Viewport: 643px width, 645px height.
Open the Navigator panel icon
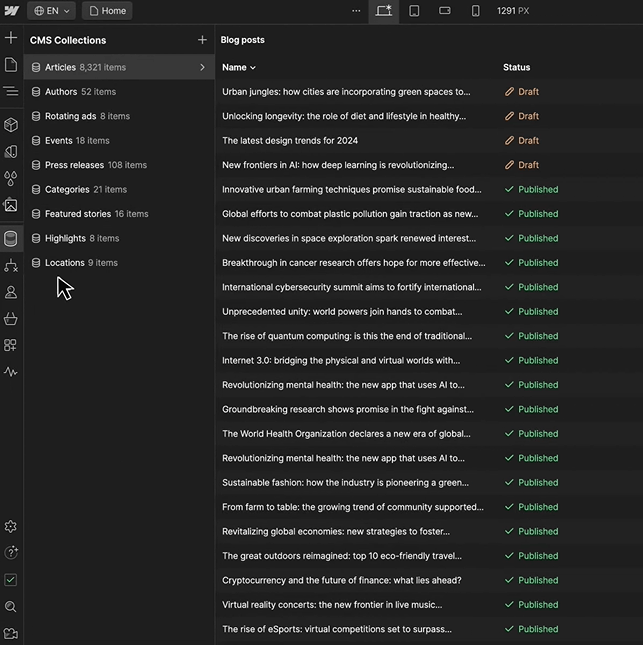click(11, 91)
